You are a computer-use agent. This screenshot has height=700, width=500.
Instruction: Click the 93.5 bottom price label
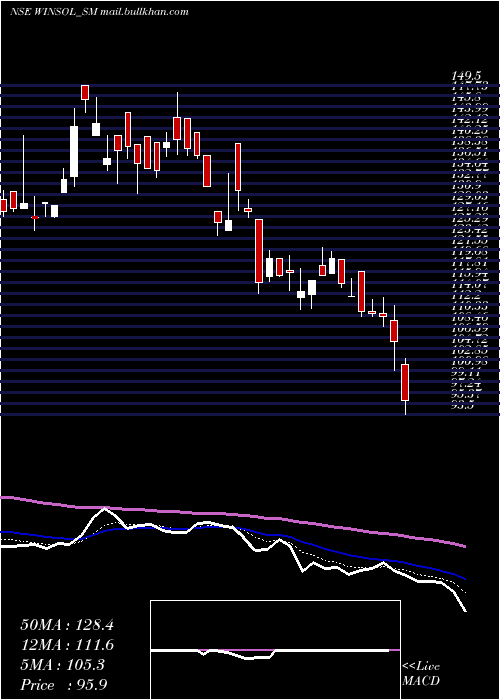(464, 406)
